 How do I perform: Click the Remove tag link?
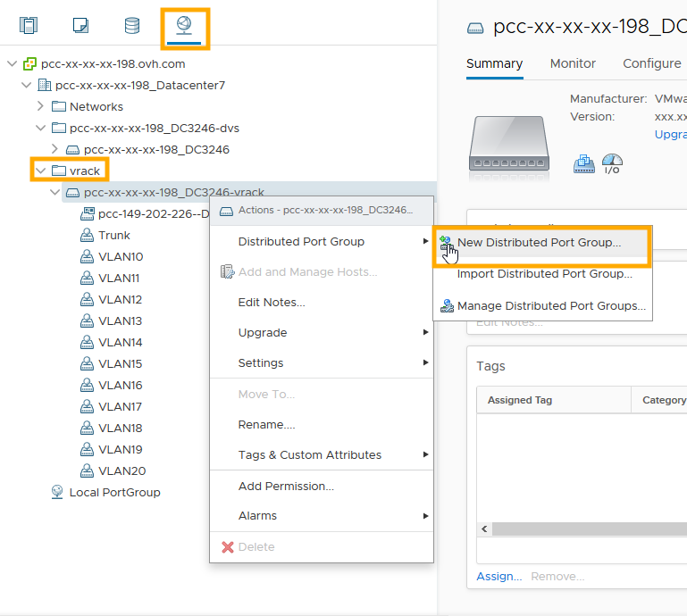pyautogui.click(x=557, y=577)
